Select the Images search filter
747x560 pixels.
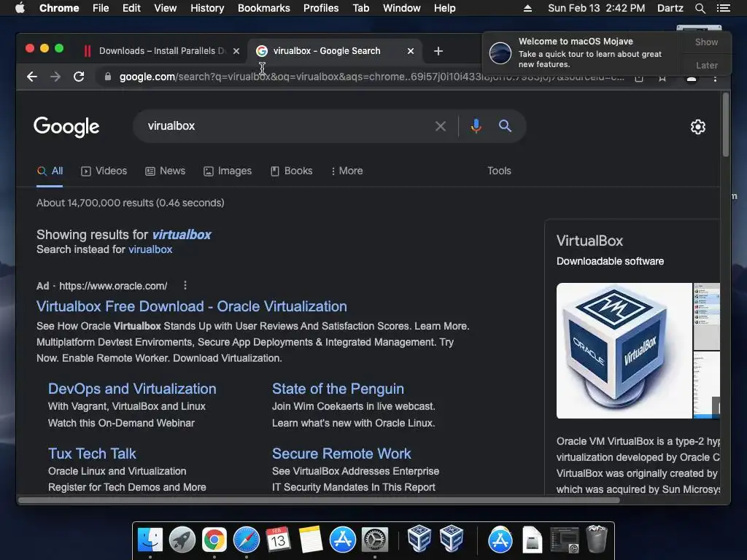228,171
